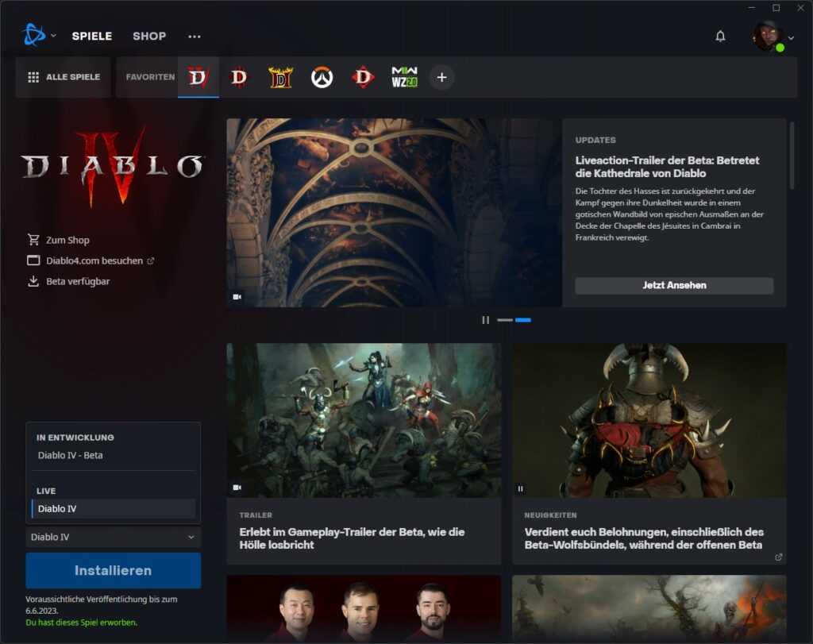
Task: Select the blue active carousel slide indicator
Action: click(522, 320)
